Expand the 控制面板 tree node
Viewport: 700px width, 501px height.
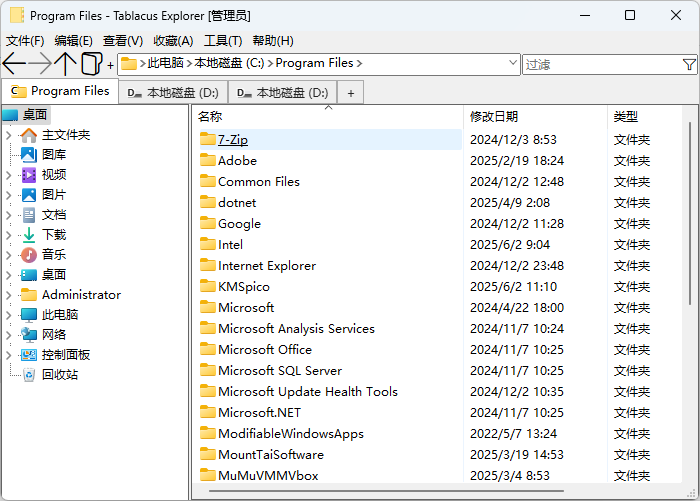click(9, 355)
